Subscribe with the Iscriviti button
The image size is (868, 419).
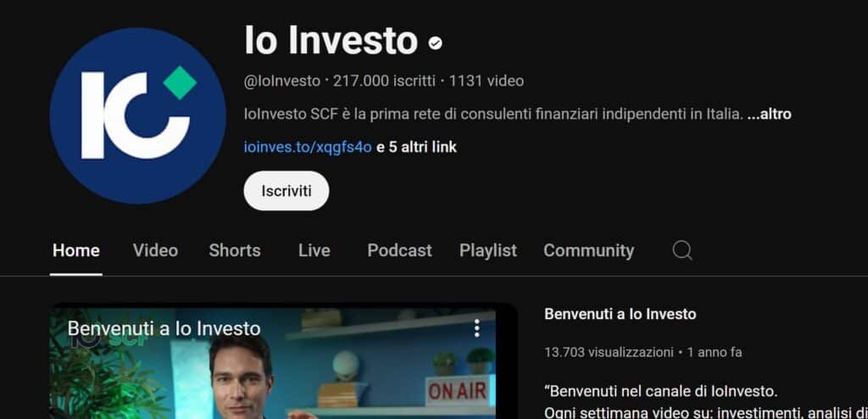(287, 191)
